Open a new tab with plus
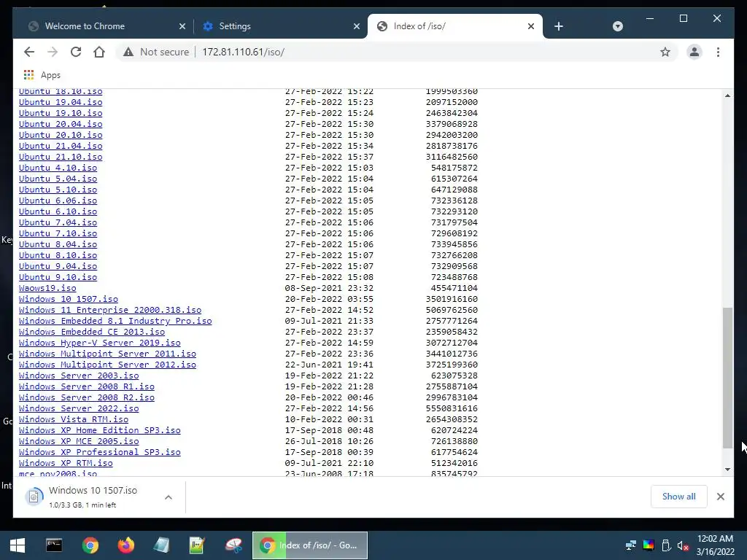The image size is (747, 560). [559, 26]
